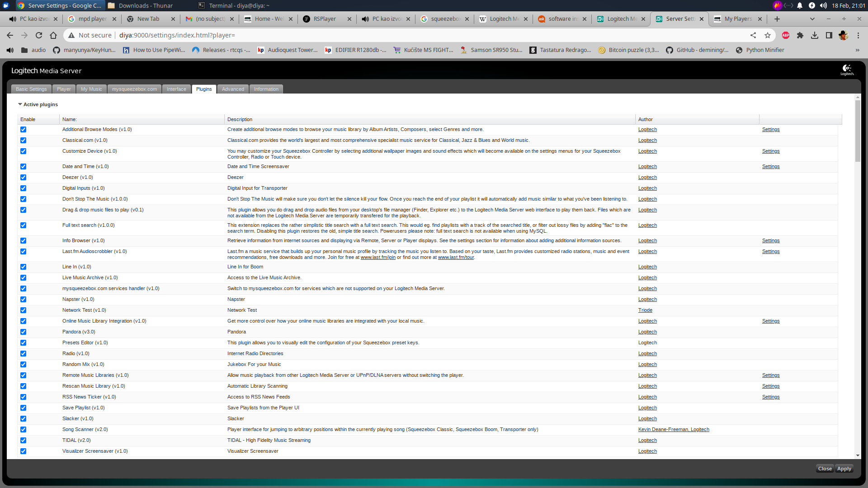Open the clock showing 18 Feb, 21:01

pyautogui.click(x=848, y=5)
